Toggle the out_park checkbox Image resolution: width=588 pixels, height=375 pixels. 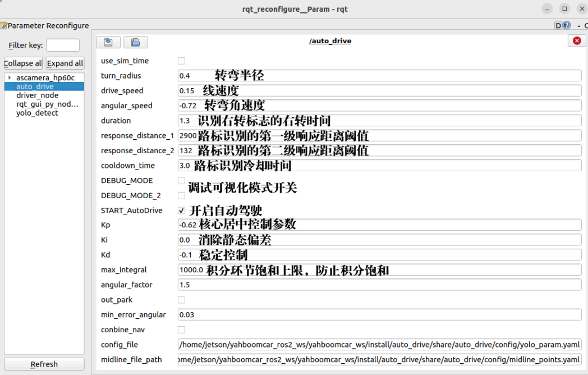tap(181, 300)
